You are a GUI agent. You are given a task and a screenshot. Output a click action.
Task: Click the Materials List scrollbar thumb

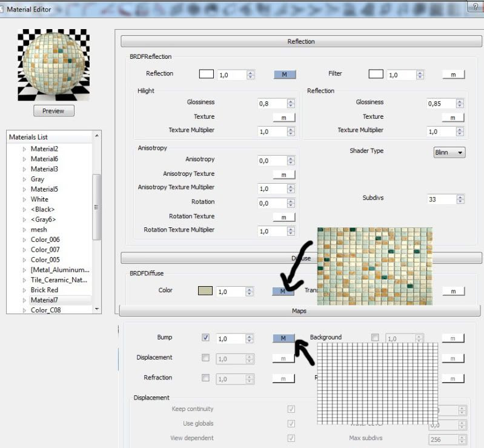[96, 207]
